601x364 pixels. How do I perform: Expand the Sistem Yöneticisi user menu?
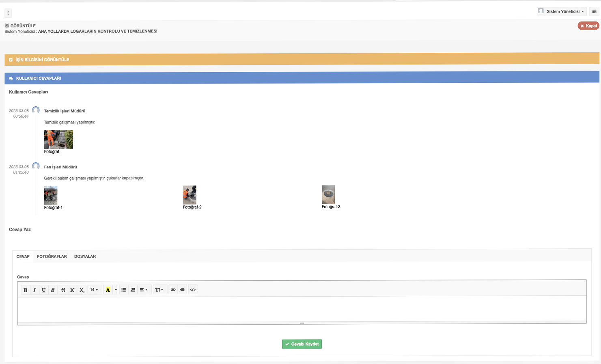pyautogui.click(x=562, y=11)
